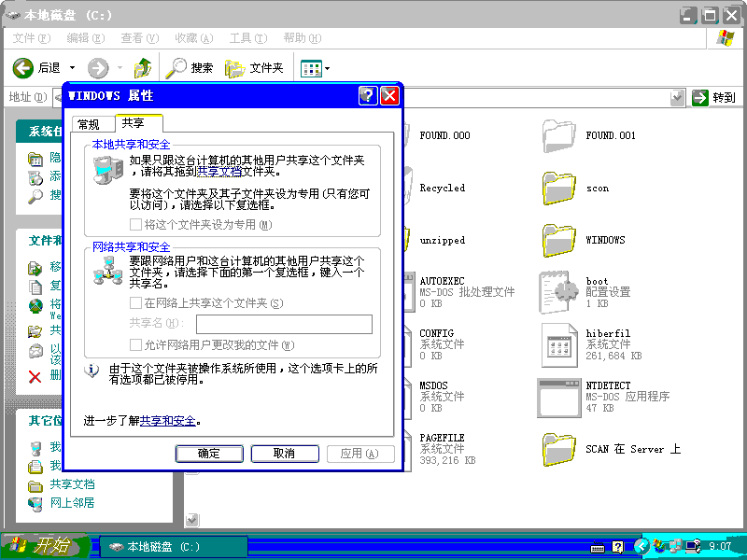Select the MSDOS system file name
Image resolution: width=747 pixels, height=560 pixels.
(433, 385)
